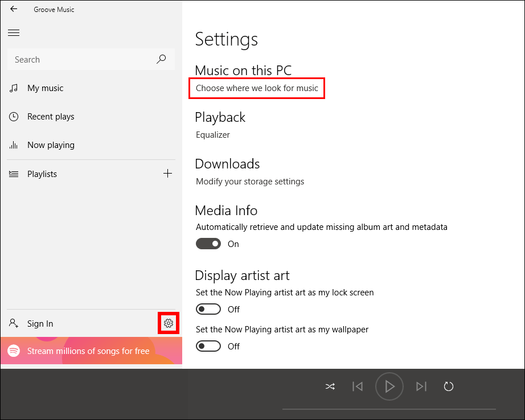Click the Sign In person icon

[14, 323]
